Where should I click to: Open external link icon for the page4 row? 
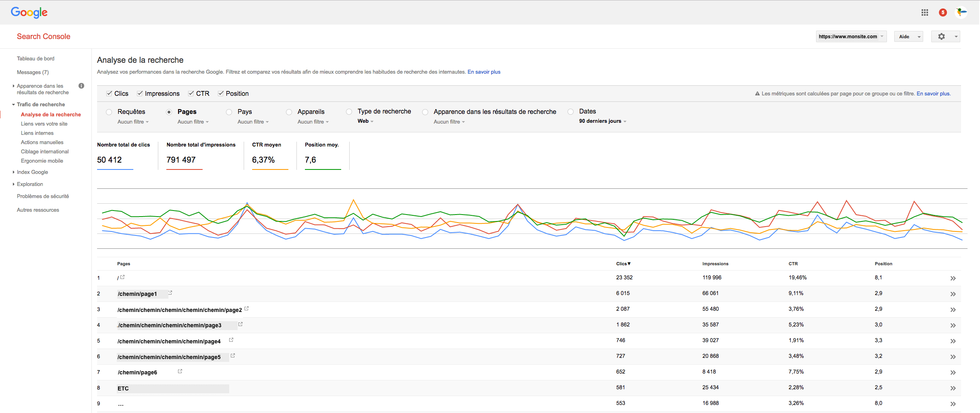pyautogui.click(x=231, y=340)
